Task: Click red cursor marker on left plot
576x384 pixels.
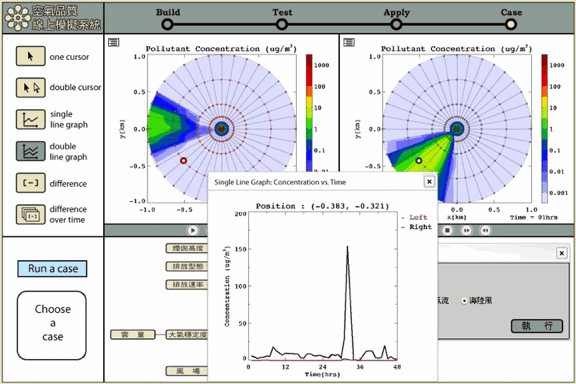Action: (x=183, y=161)
